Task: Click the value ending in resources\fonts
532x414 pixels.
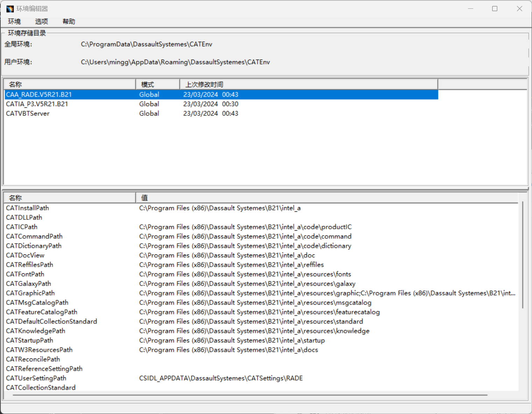Action: coord(245,274)
